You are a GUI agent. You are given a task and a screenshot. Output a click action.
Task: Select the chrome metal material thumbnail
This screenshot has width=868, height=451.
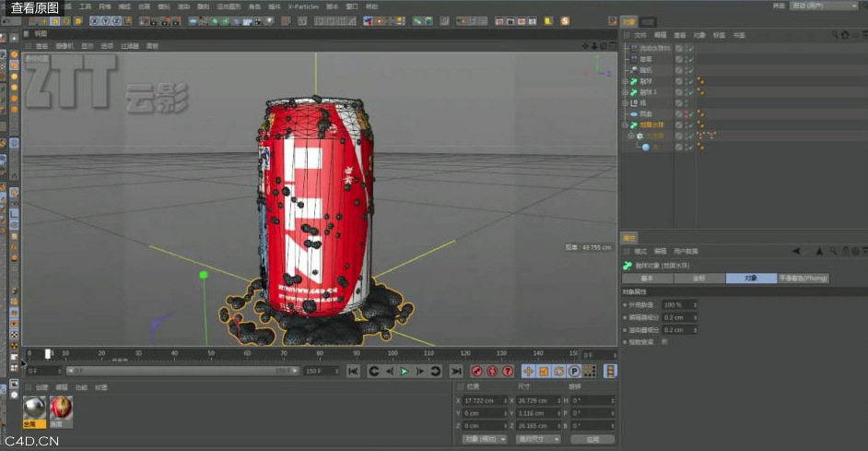pos(34,409)
